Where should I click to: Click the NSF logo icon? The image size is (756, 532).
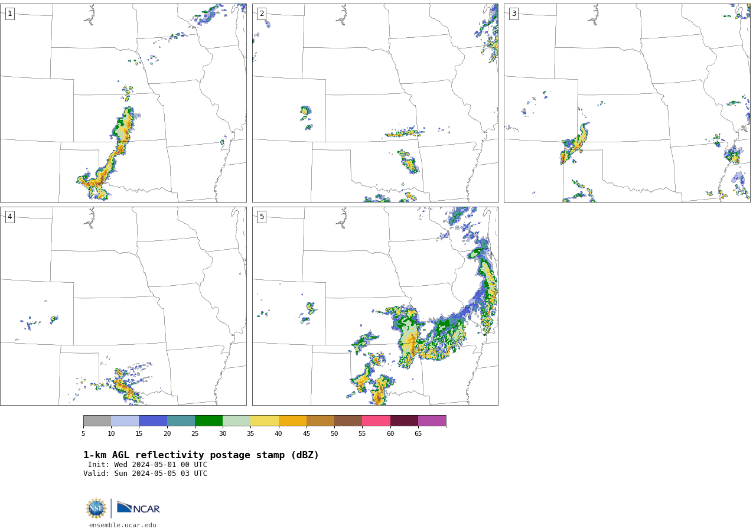96,508
